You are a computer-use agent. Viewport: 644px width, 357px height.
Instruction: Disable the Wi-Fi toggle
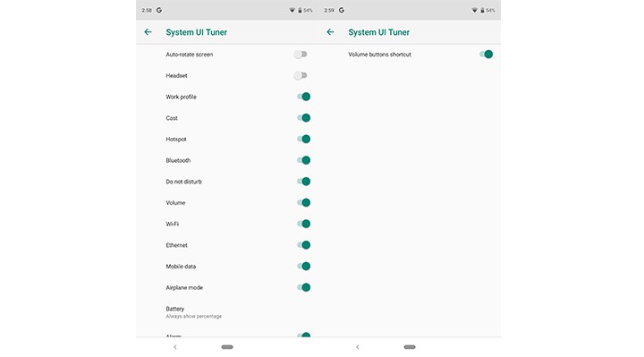point(303,224)
